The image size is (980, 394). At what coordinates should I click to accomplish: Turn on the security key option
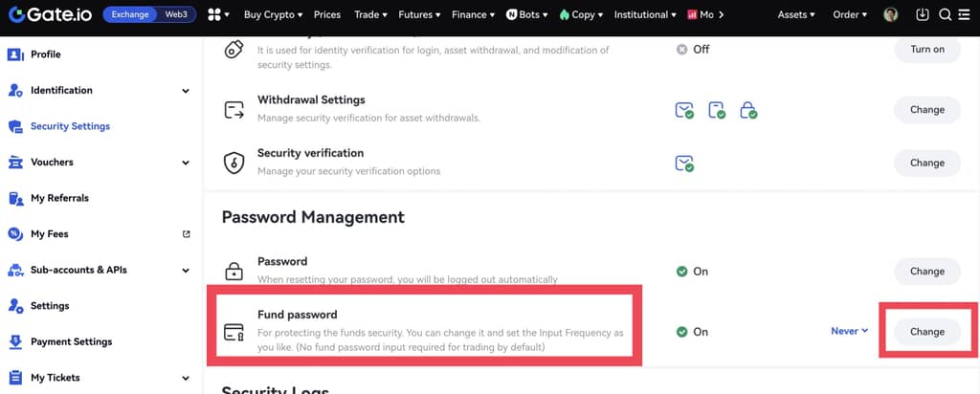click(926, 49)
